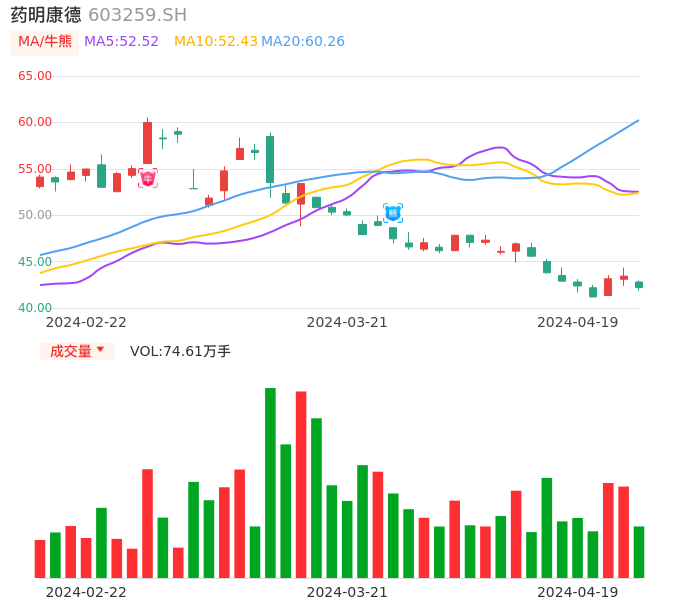
Task: Click the tallest green volume bar
Action: click(x=270, y=482)
